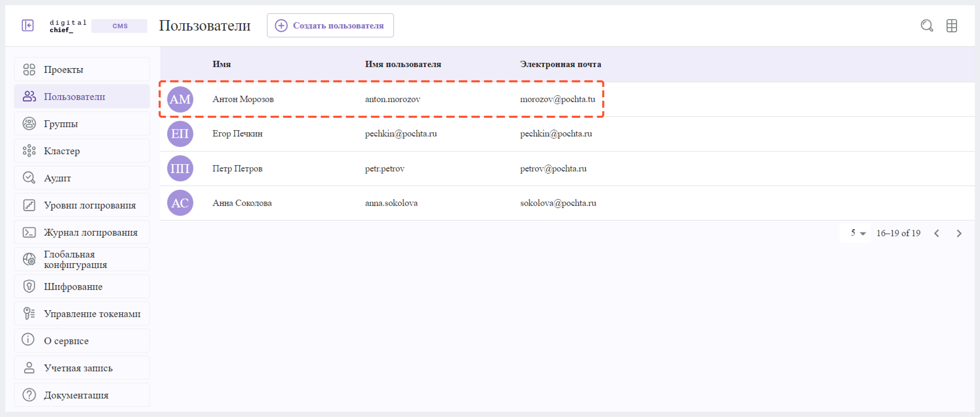
Task: Click the АС avatar of Анна Соколова
Action: point(180,203)
